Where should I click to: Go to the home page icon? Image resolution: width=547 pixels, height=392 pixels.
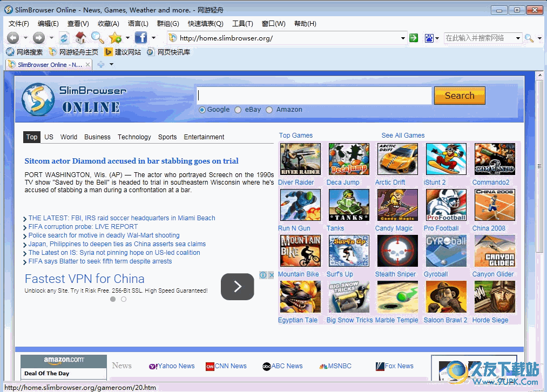[x=80, y=38]
